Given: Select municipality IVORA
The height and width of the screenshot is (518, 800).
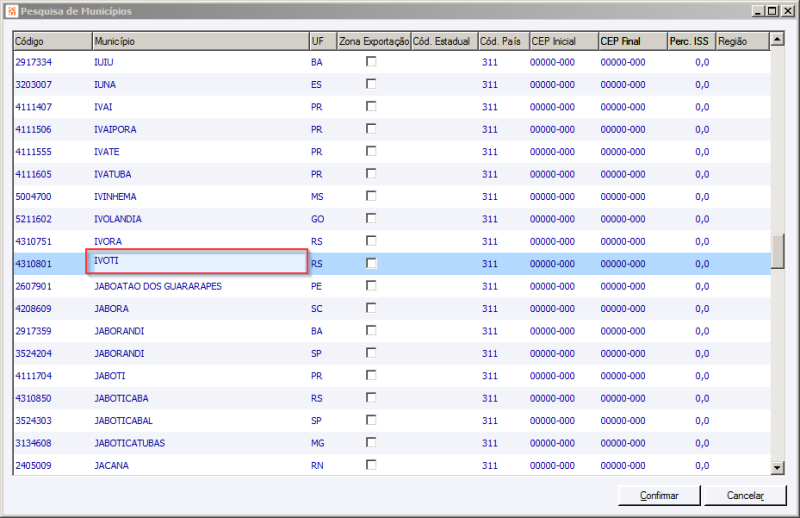Looking at the screenshot, I should coord(108,241).
